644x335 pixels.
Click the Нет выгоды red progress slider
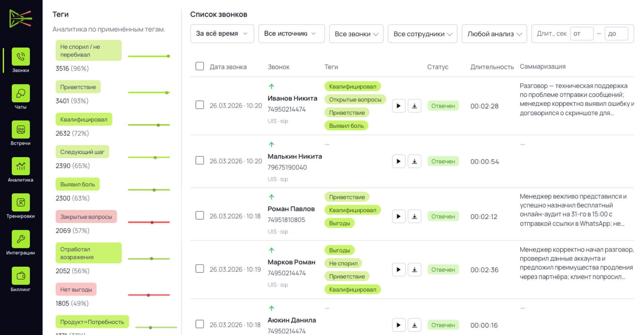tap(149, 295)
